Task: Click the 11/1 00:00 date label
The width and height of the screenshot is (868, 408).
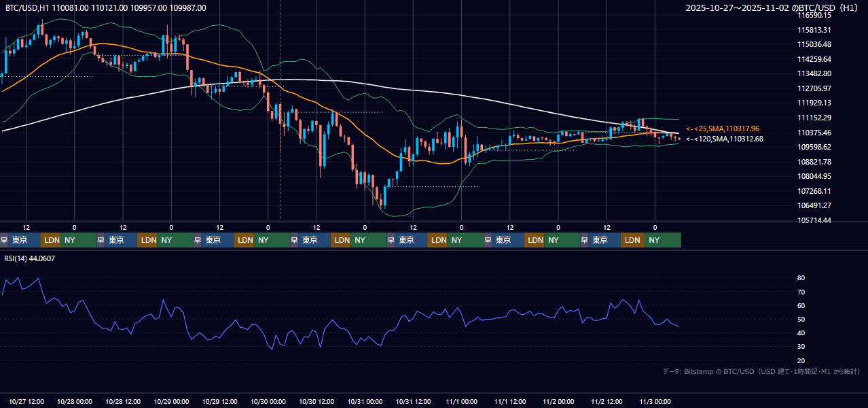Action: [461, 402]
